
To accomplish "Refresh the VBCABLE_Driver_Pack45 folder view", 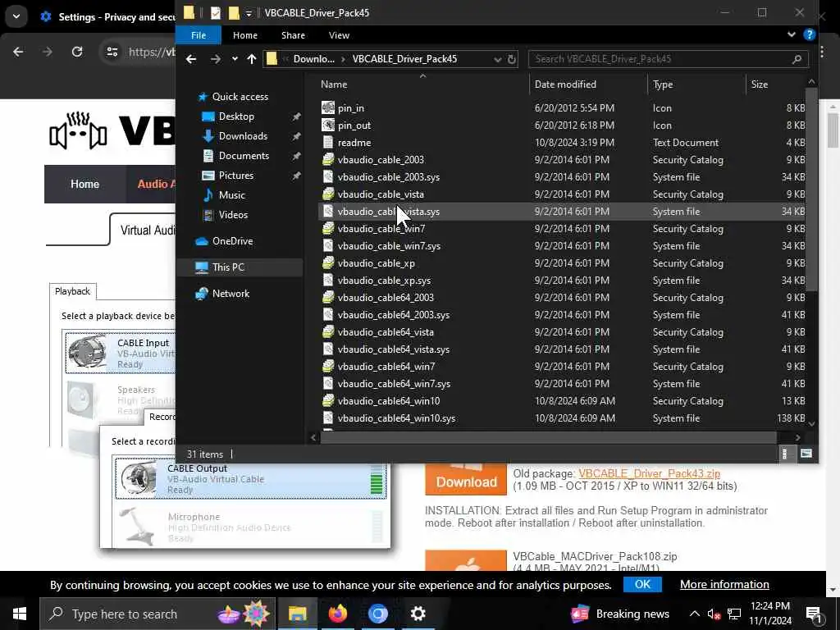I will pyautogui.click(x=512, y=59).
